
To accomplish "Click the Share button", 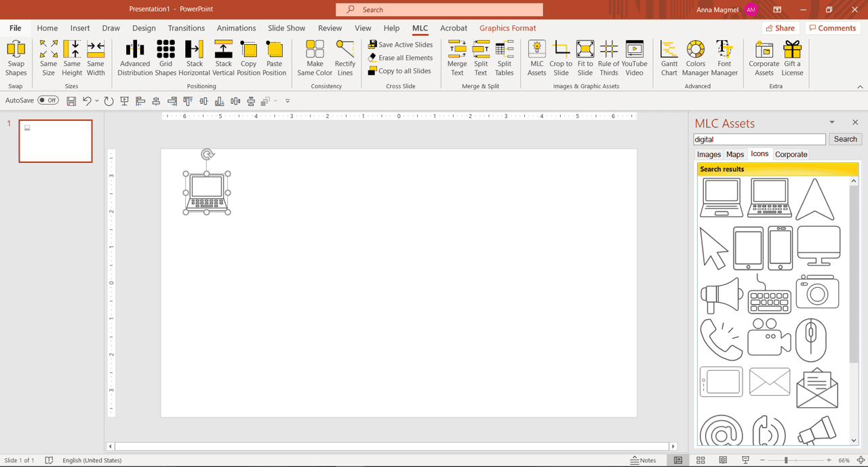I will pyautogui.click(x=781, y=29).
